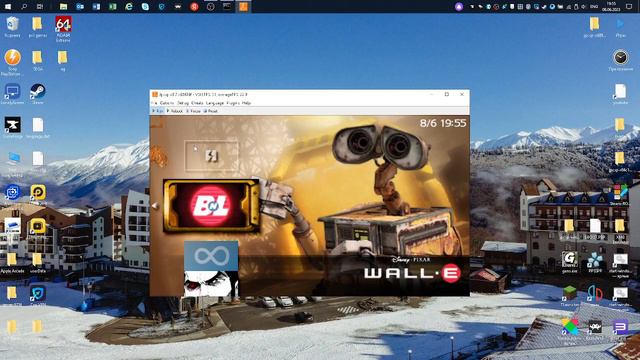640x360 pixels.
Task: Open the taskbar search icon
Action: point(24,7)
